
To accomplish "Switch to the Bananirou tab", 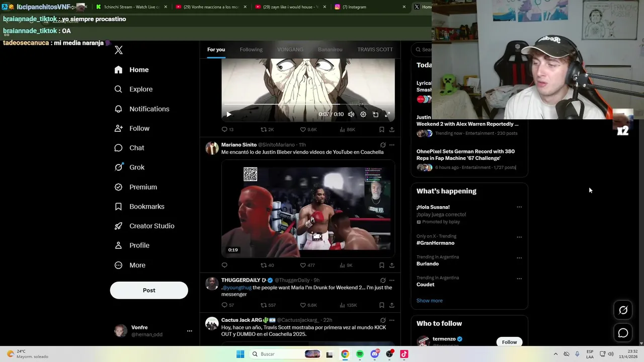I will pos(330,49).
